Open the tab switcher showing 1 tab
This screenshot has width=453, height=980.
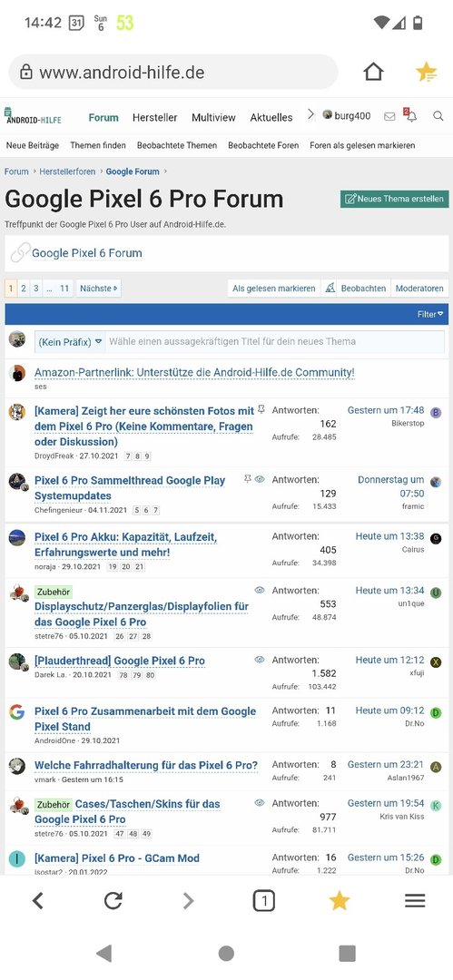point(264,901)
